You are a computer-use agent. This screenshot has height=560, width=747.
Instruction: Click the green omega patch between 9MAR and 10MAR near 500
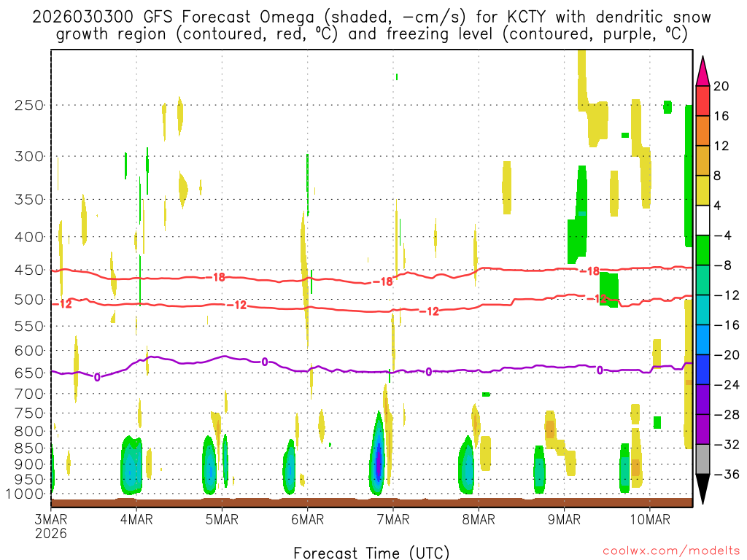point(609,289)
